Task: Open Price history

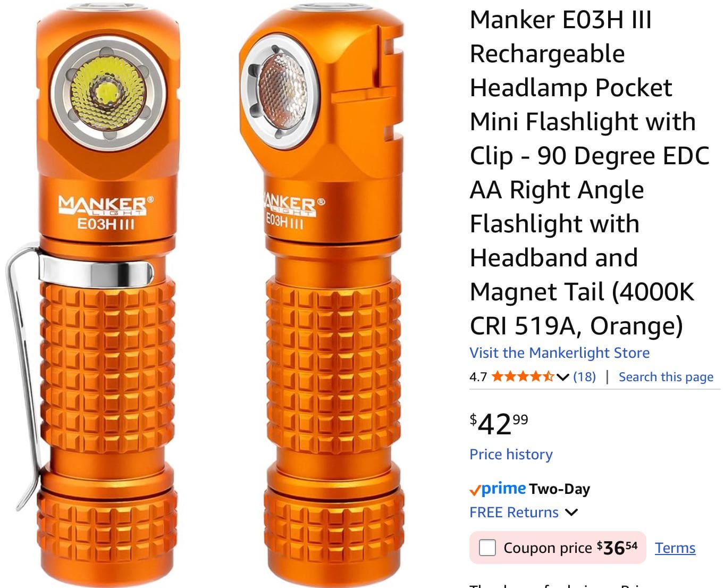Action: (x=511, y=454)
